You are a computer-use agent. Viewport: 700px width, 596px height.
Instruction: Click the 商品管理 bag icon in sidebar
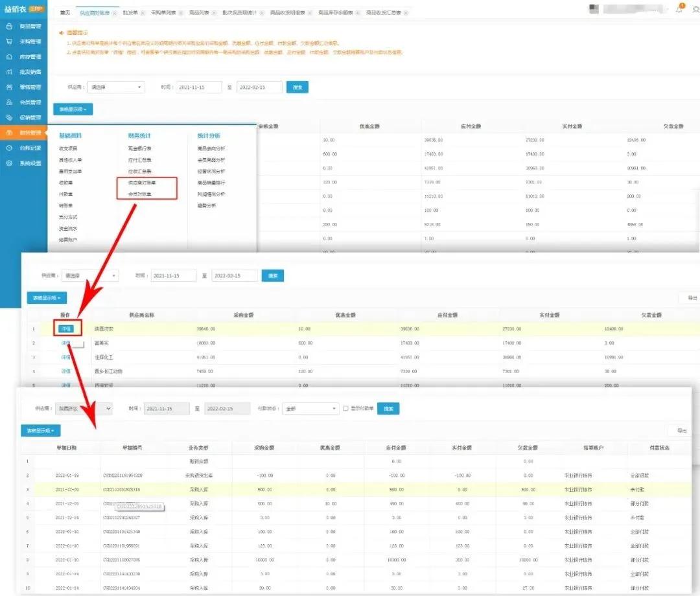[x=9, y=27]
